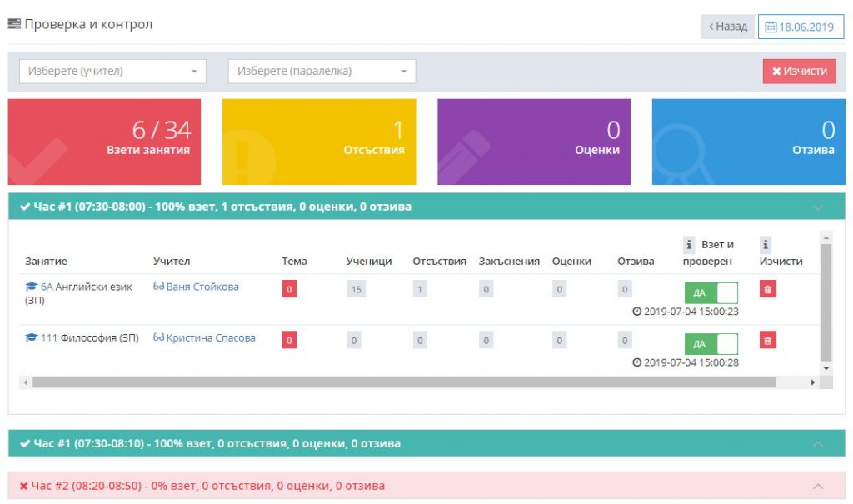The image size is (853, 504).
Task: Click the blue Отзива card
Action: point(749,142)
